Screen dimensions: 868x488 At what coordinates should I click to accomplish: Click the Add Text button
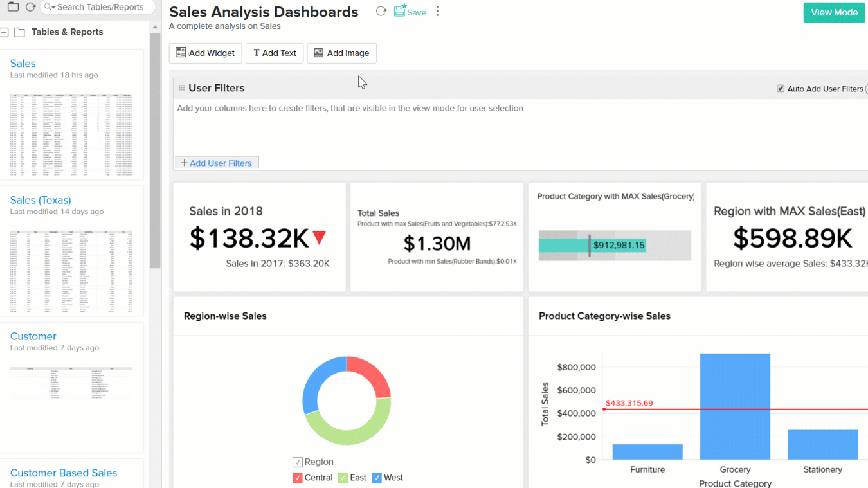point(275,53)
